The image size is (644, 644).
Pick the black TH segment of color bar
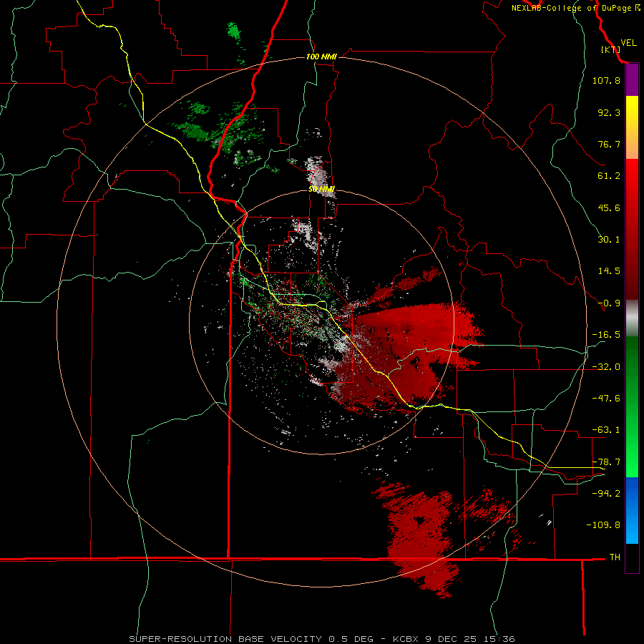tap(632, 557)
